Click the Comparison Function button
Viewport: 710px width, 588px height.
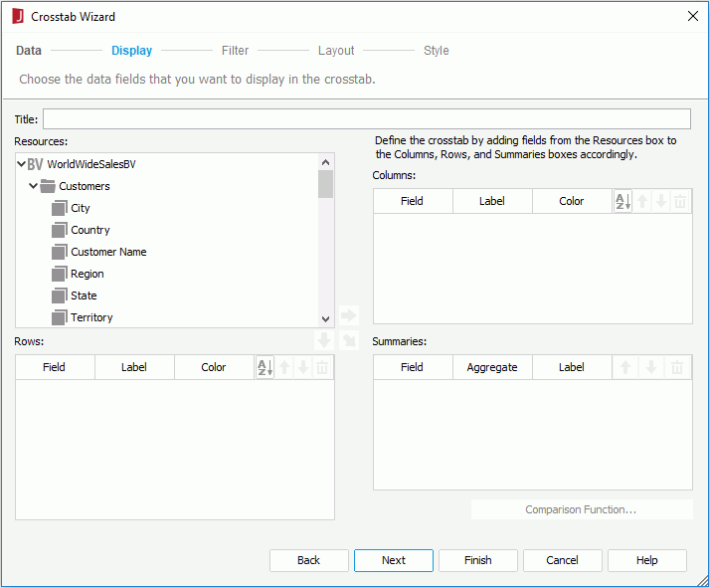point(582,509)
